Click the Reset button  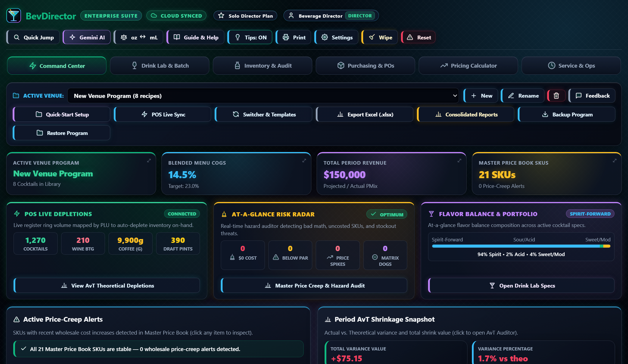click(x=419, y=37)
